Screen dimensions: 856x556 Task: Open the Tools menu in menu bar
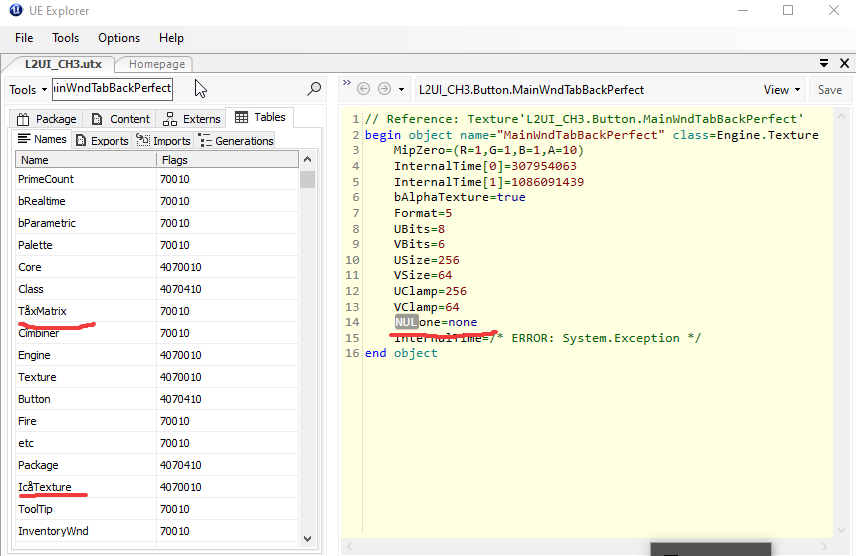[66, 38]
